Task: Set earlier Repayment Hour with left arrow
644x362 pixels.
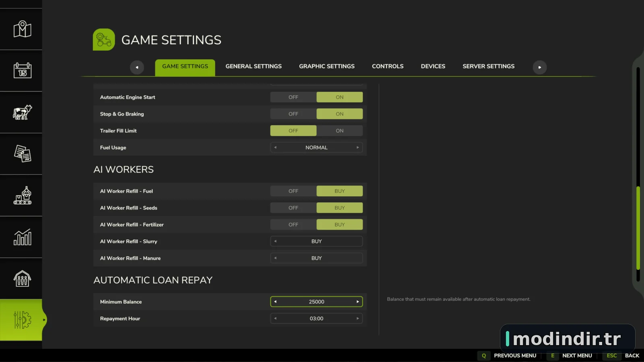Action: coord(275,319)
